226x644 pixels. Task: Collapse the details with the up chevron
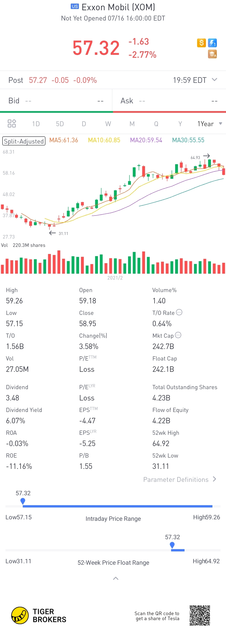click(x=116, y=578)
